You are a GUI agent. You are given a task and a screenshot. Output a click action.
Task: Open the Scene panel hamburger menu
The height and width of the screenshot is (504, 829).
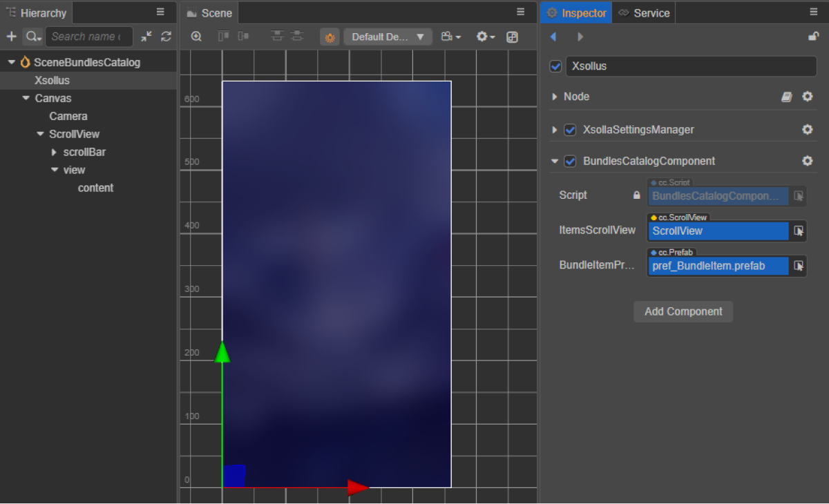(x=521, y=12)
